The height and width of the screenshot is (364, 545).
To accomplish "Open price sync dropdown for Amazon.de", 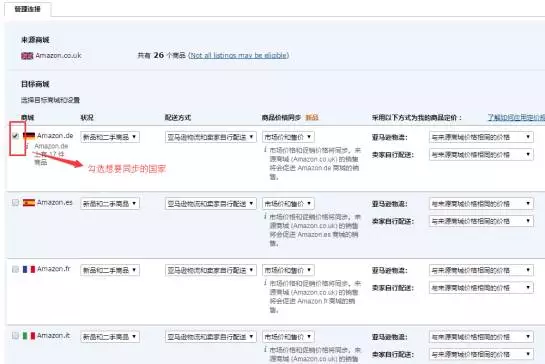I will pos(288,137).
